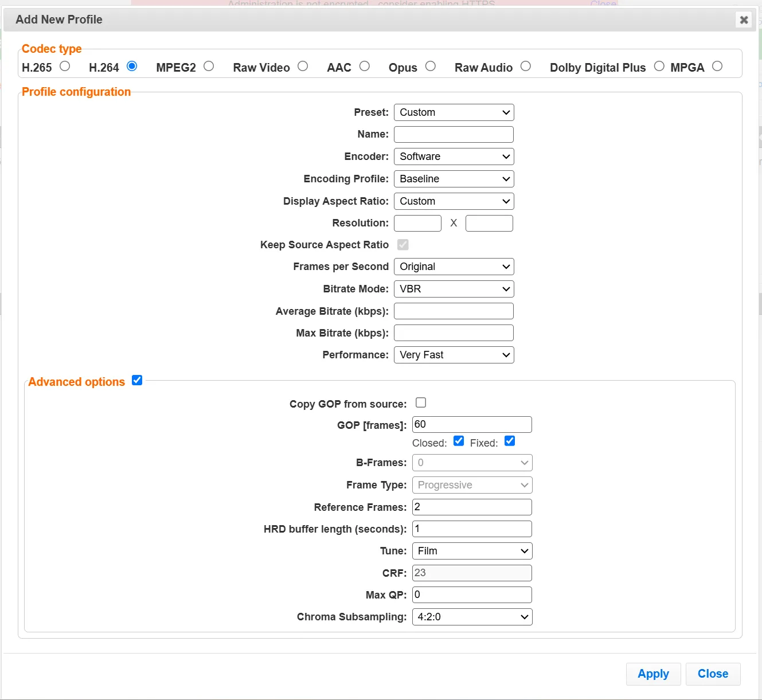Viewport: 762px width, 700px height.
Task: Open Performance dropdown showing Very Fast
Action: [454, 355]
